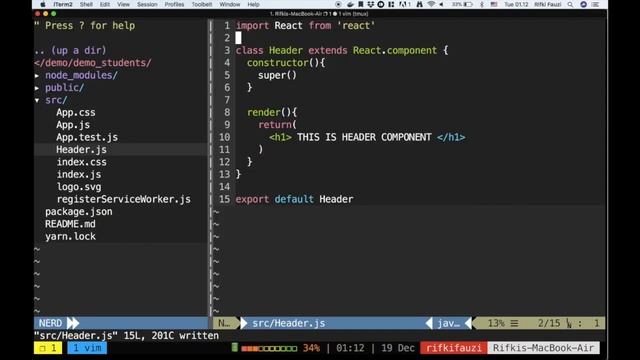Click the 'jav…' filetype status segment
640x360 pixels.
(x=449, y=323)
